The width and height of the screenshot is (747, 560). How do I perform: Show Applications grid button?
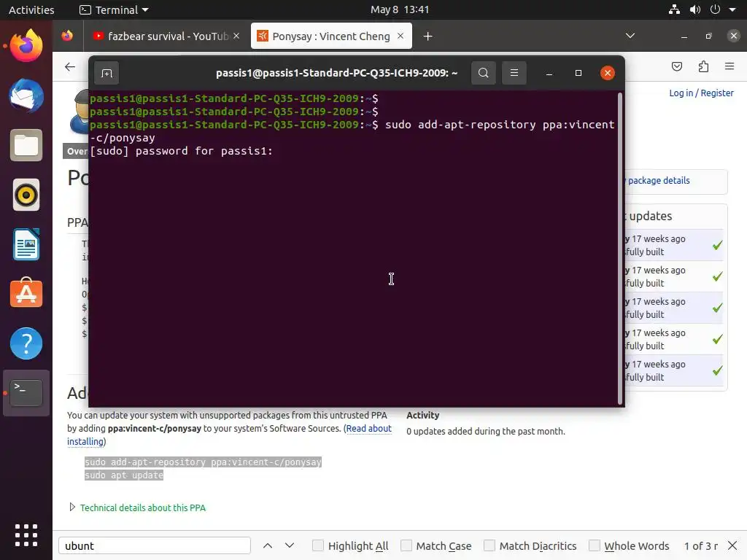[26, 535]
